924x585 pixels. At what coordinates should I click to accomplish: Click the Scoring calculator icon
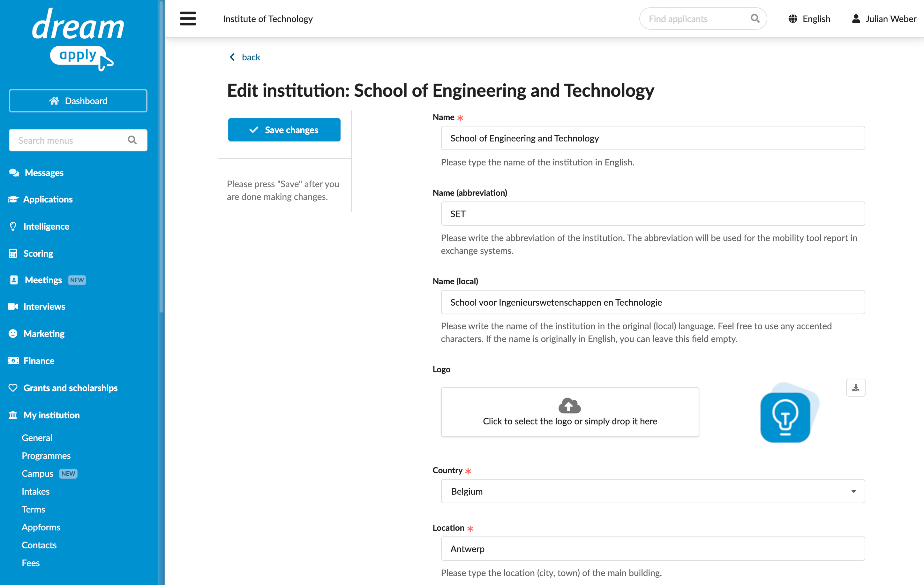click(13, 253)
